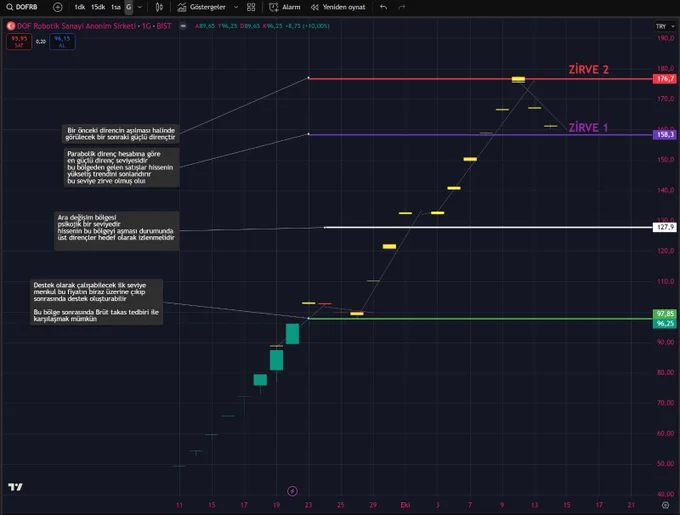Click the 'Ara değişim bölgesi' note
Screen dimensions: 680x515
click(x=117, y=231)
